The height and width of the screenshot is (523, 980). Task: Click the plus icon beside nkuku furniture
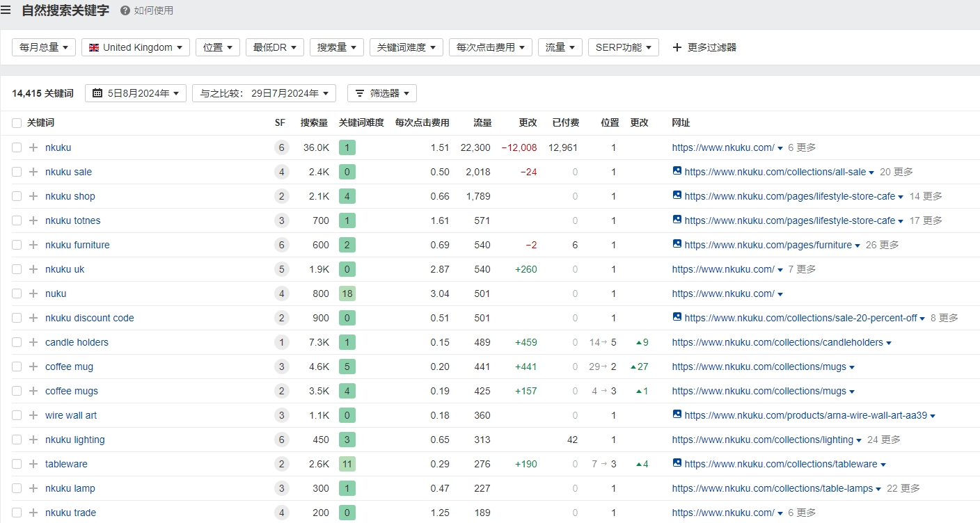pos(33,245)
